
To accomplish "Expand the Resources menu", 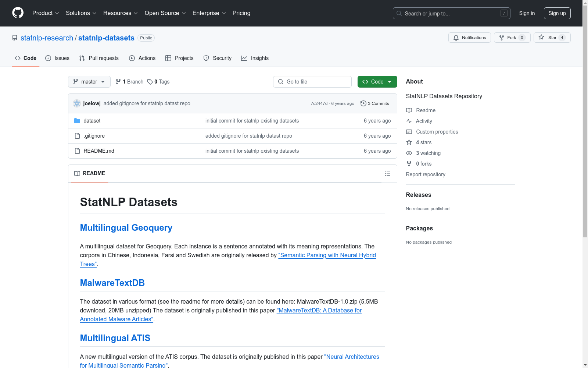I will click(x=121, y=13).
